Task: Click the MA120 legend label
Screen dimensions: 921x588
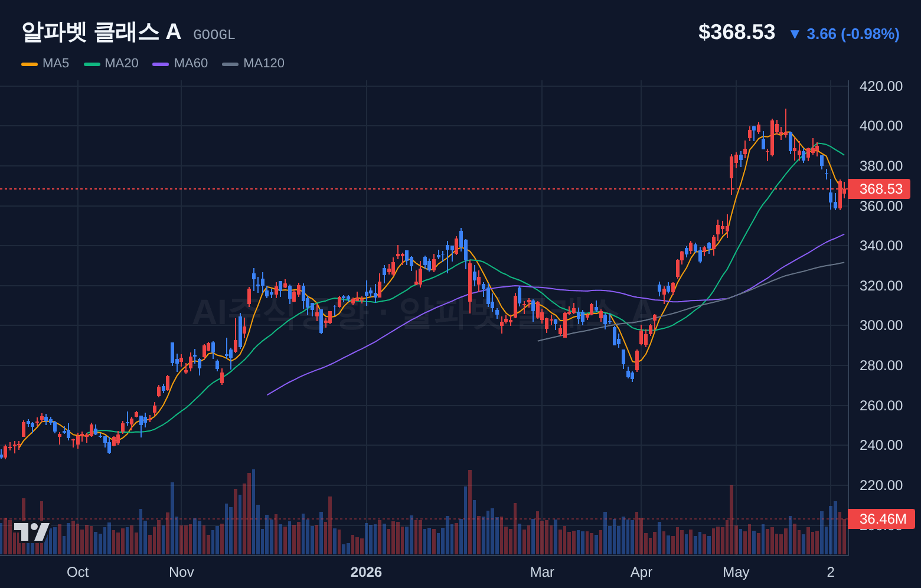Action: click(x=264, y=63)
